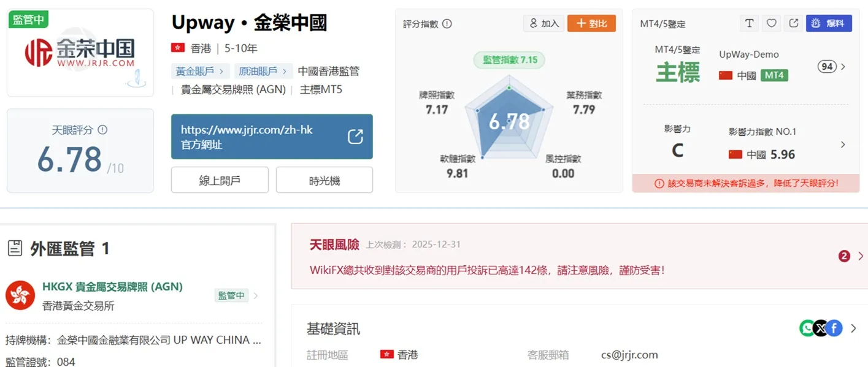
Task: Click China flag beside UpWay-Demo server
Action: [726, 75]
